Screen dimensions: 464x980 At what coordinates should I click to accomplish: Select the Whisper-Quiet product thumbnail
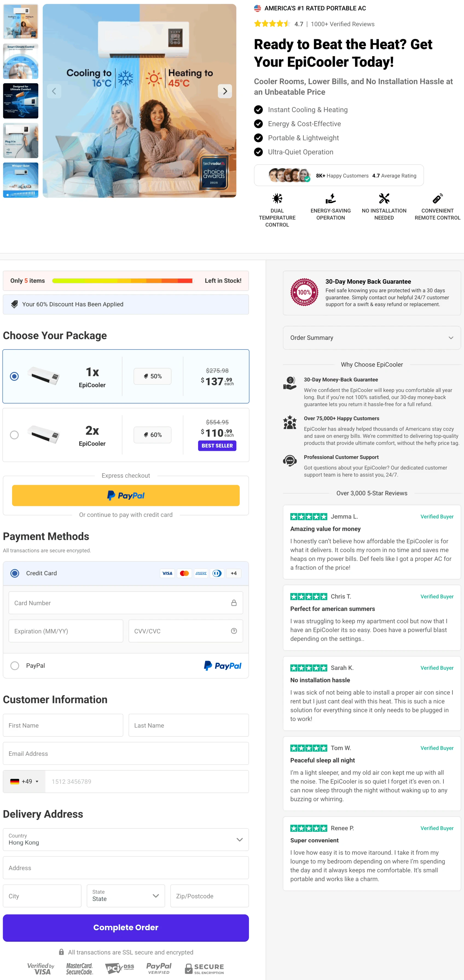point(21,180)
